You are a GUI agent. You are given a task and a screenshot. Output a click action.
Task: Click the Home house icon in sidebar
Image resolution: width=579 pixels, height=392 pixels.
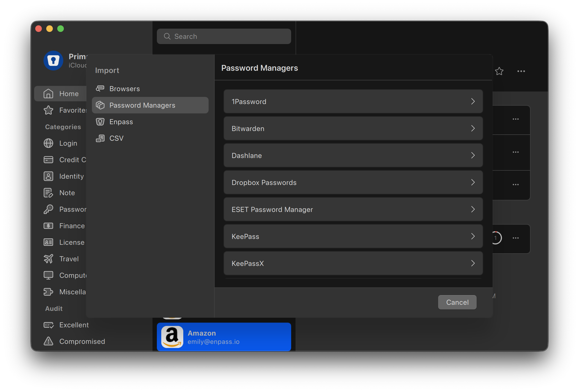48,94
